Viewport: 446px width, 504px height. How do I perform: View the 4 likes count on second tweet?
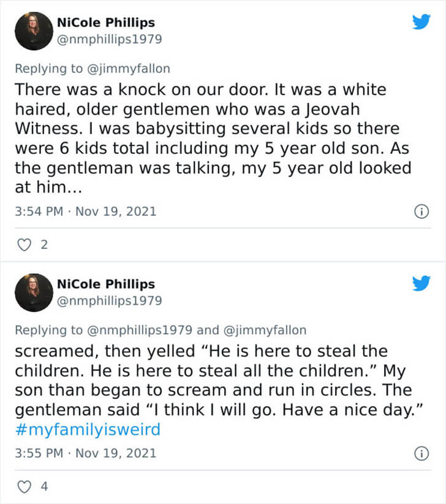pyautogui.click(x=44, y=487)
